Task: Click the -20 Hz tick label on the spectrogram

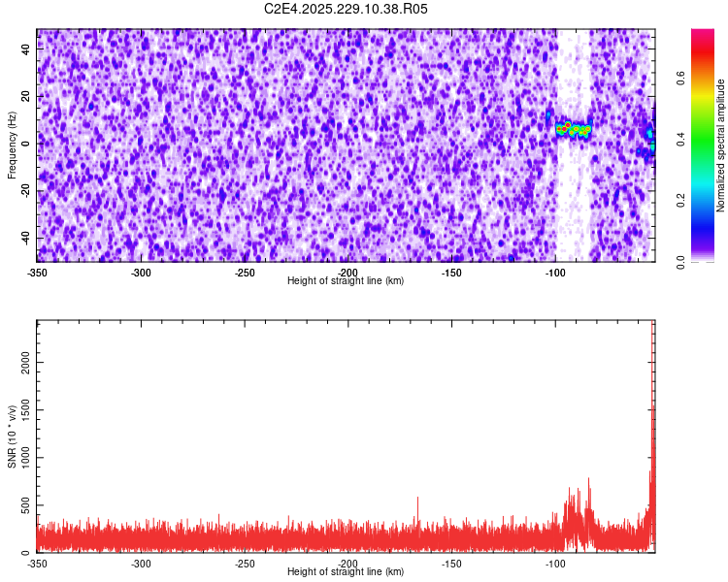Action: 26,191
